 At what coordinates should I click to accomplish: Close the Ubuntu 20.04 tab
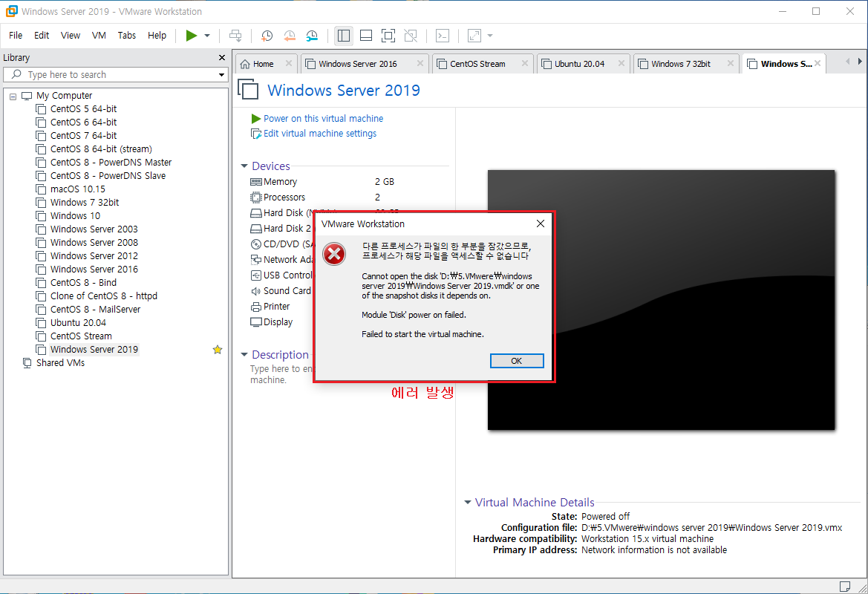tap(621, 64)
